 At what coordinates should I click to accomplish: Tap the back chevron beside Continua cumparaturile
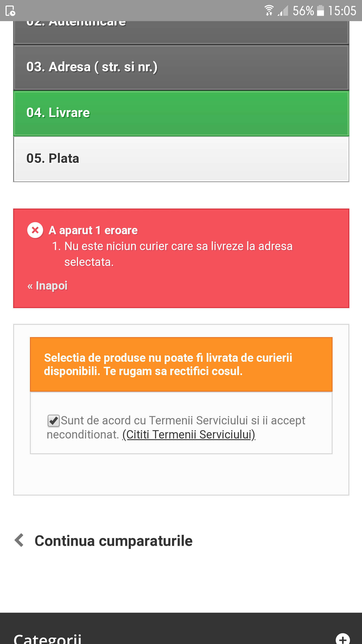tap(19, 540)
